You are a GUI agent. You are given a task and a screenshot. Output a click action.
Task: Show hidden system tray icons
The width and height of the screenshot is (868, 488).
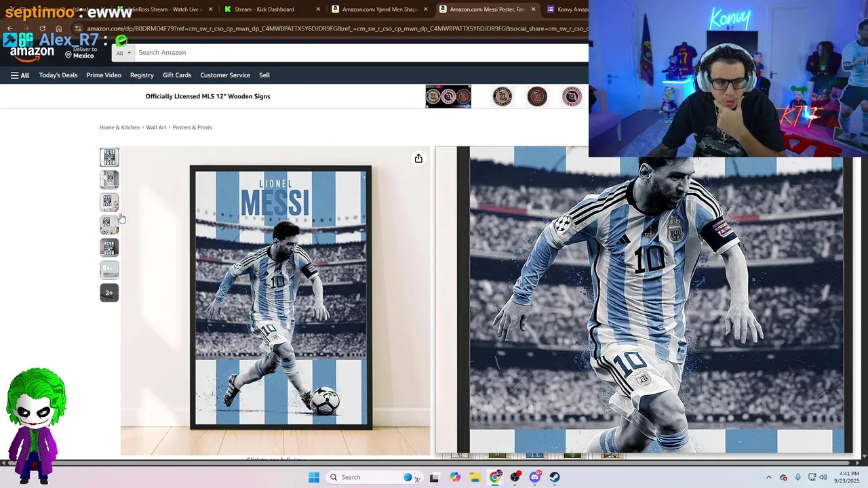tap(769, 477)
